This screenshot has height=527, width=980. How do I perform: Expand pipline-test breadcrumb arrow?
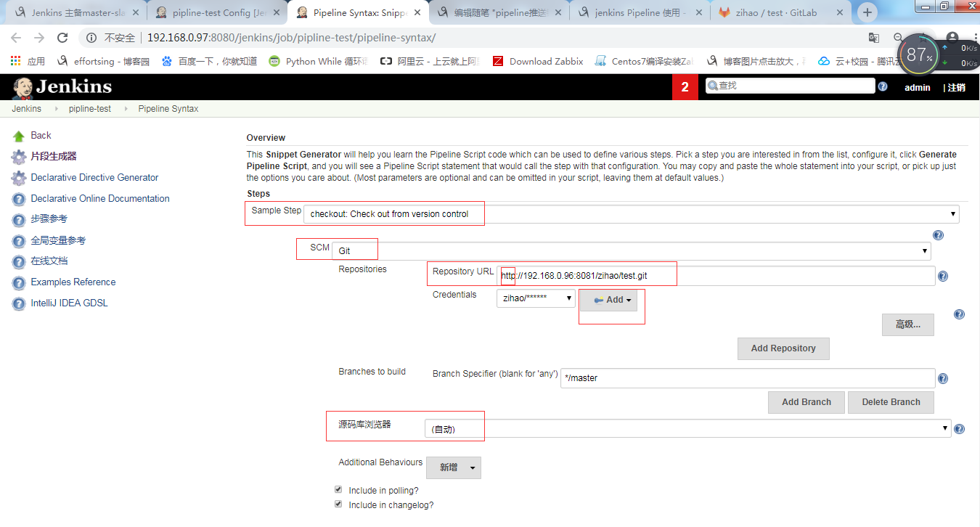tap(125, 109)
